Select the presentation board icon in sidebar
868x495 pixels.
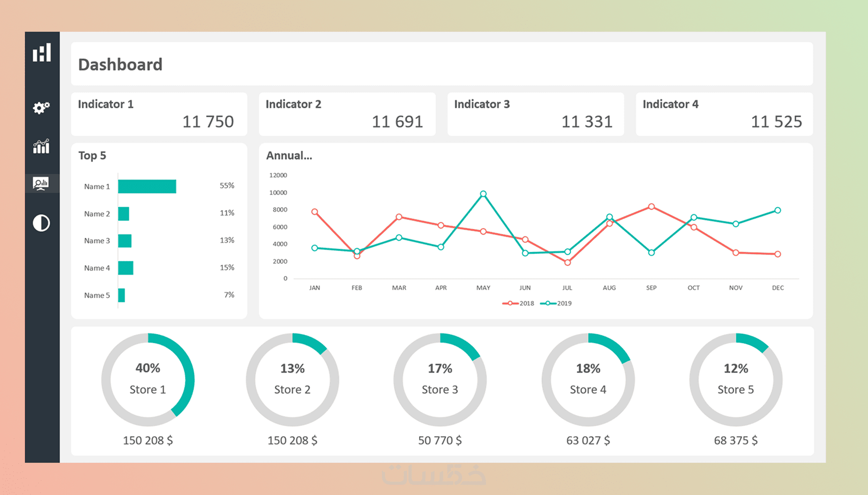point(41,183)
